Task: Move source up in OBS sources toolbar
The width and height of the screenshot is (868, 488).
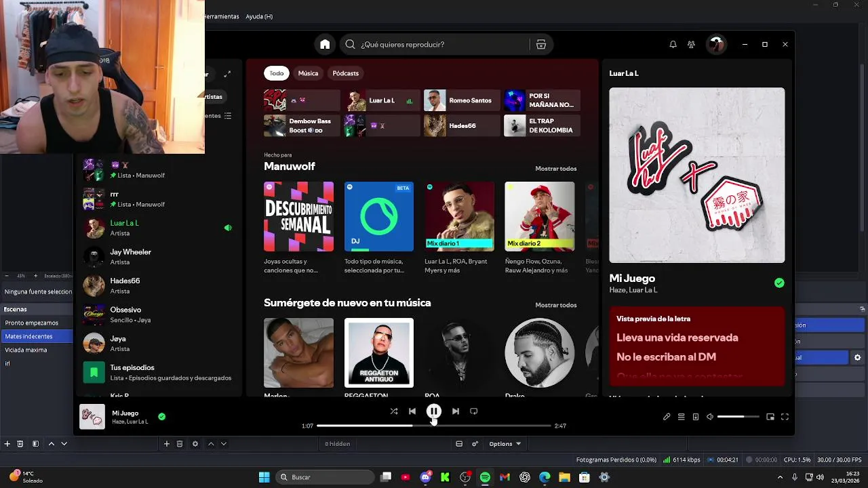Action: [211, 444]
